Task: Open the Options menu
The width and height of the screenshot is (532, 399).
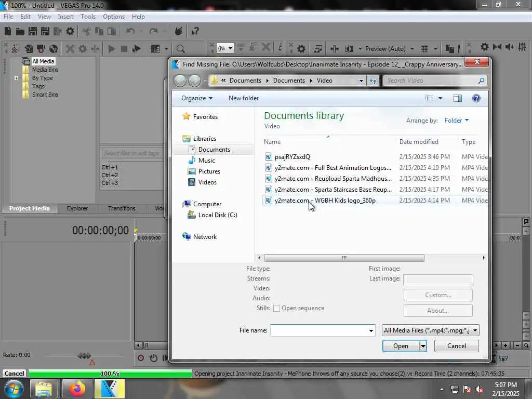Action: [x=114, y=16]
